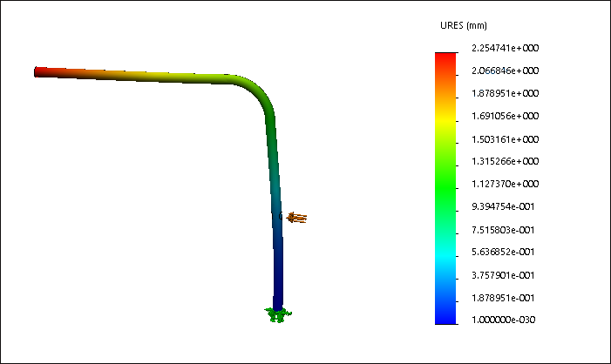Click the rainbow color legend bar
The height and width of the screenshot is (364, 611).
click(x=445, y=188)
